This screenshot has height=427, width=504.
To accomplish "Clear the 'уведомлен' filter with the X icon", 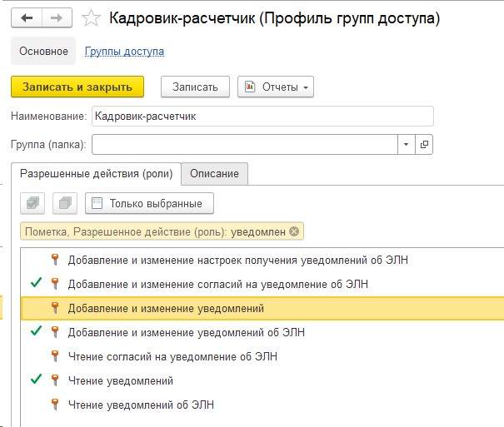I will (x=294, y=231).
